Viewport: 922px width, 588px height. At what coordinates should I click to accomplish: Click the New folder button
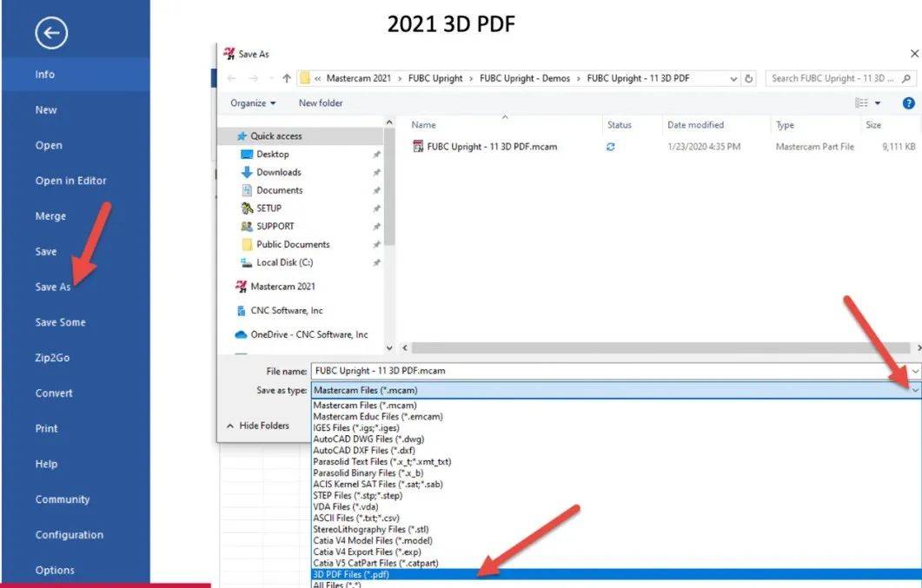click(x=321, y=102)
